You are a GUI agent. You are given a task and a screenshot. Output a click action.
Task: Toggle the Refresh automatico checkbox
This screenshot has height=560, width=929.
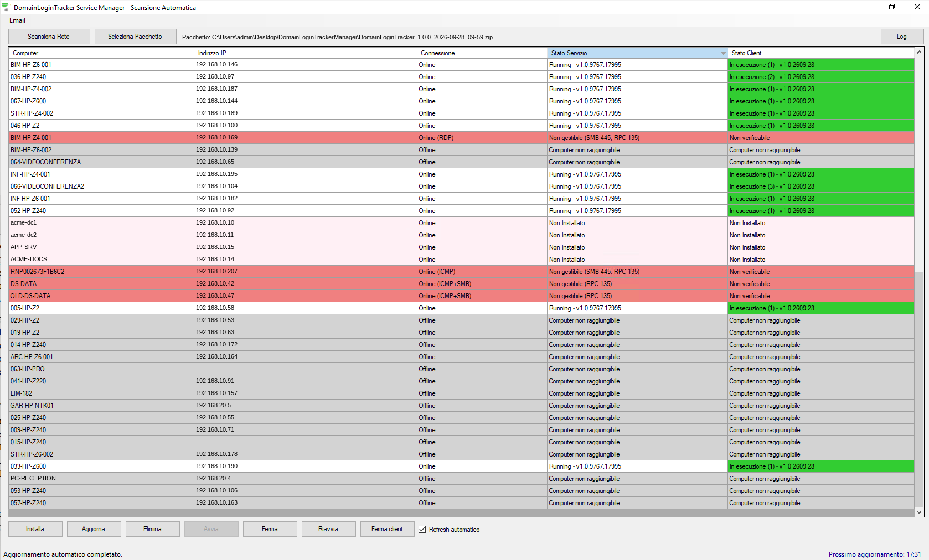click(x=422, y=530)
